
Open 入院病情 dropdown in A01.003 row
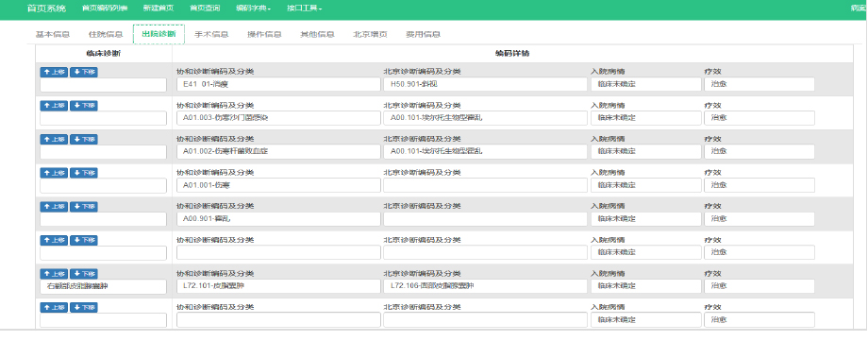[x=646, y=118]
